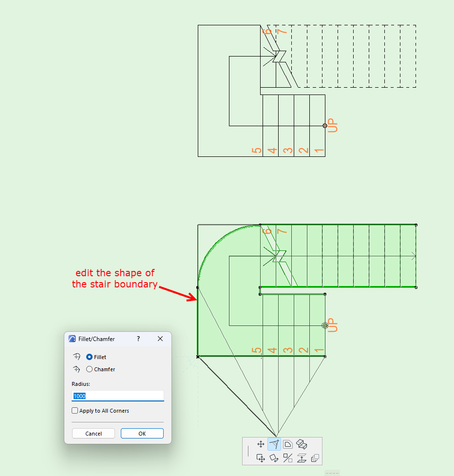The width and height of the screenshot is (454, 476).
Task: Click the Radius input field
Action: (118, 396)
